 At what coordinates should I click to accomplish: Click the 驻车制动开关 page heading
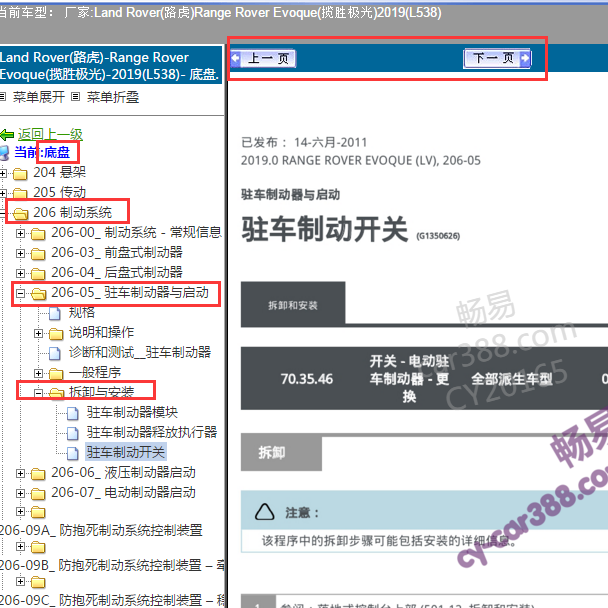[325, 229]
